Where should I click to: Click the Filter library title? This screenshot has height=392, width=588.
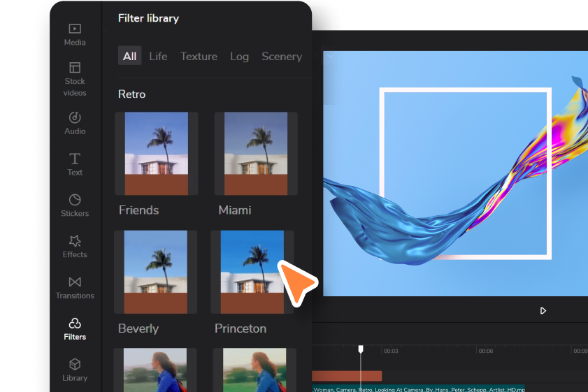tap(148, 18)
